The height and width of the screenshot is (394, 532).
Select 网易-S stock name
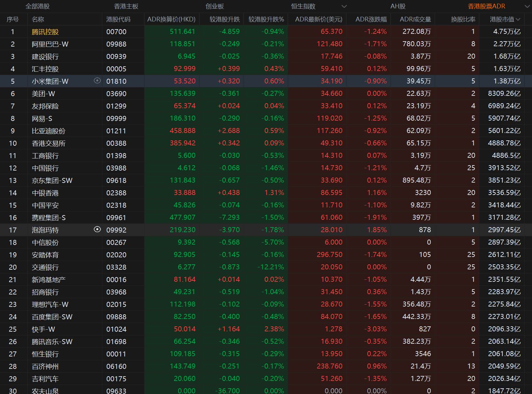(42, 118)
